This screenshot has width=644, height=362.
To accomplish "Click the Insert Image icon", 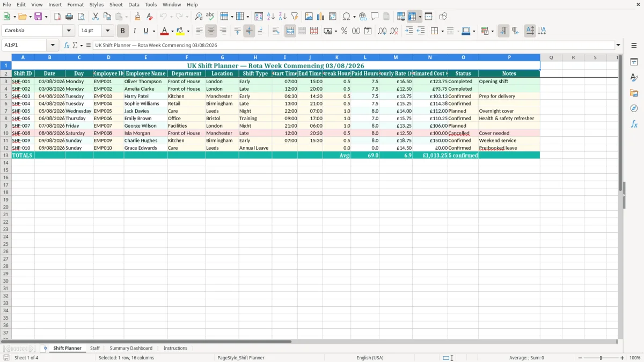I will tap(309, 17).
